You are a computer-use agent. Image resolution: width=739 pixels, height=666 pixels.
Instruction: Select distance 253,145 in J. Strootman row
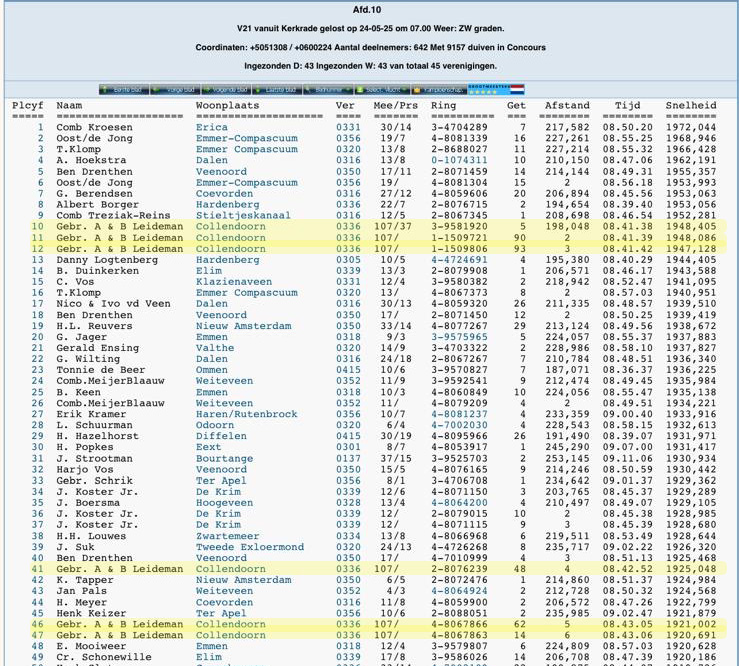567,459
